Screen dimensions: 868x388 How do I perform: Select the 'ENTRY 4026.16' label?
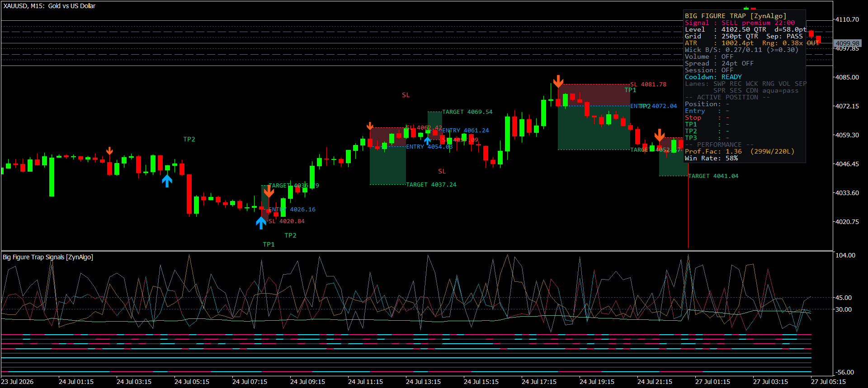click(x=292, y=210)
